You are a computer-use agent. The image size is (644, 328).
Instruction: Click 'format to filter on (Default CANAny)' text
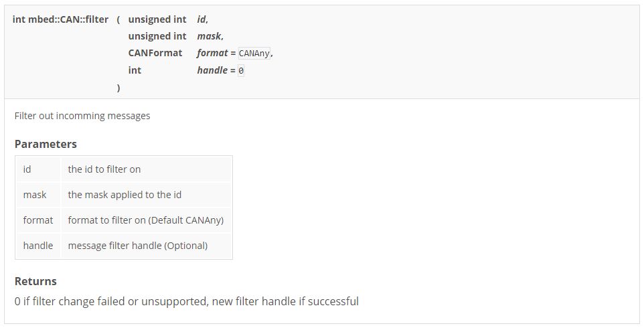click(146, 220)
